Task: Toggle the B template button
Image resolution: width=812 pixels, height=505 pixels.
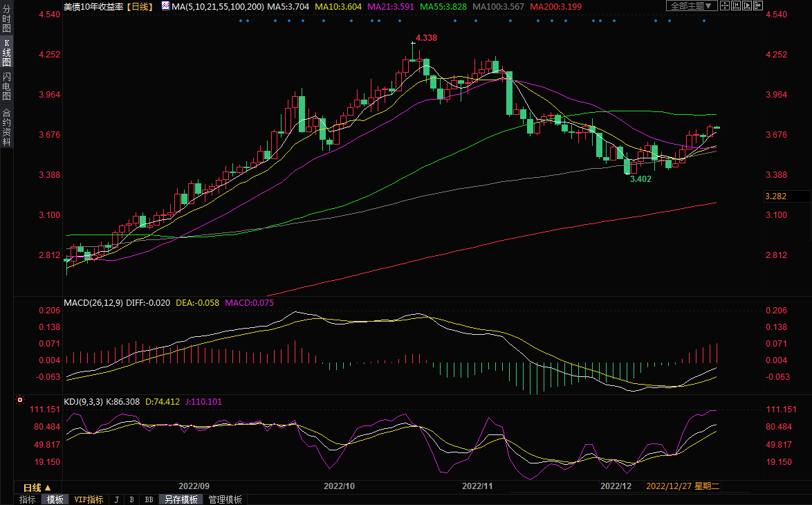Action: point(131,499)
